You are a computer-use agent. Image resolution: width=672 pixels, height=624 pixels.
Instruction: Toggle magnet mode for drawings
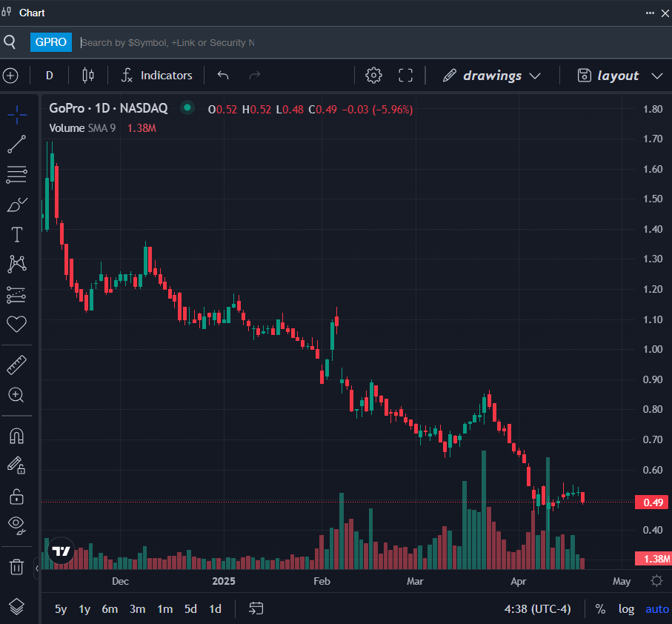tap(17, 436)
